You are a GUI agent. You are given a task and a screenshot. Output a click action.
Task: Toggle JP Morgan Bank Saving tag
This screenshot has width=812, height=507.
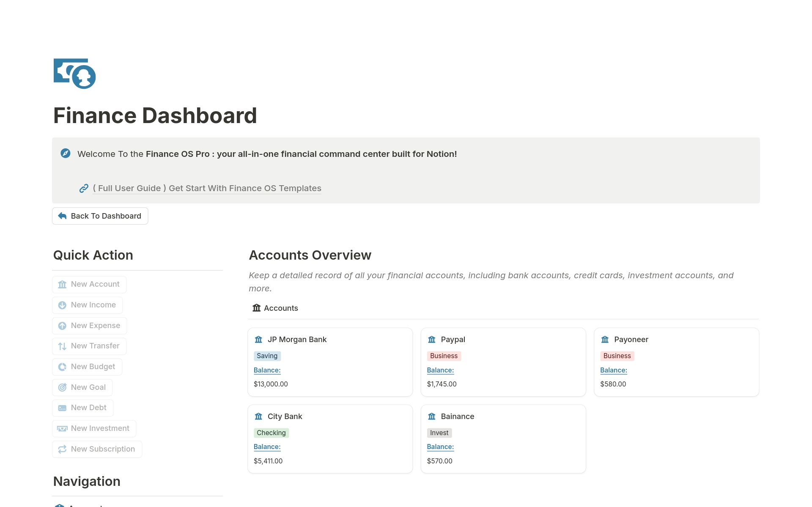(267, 356)
